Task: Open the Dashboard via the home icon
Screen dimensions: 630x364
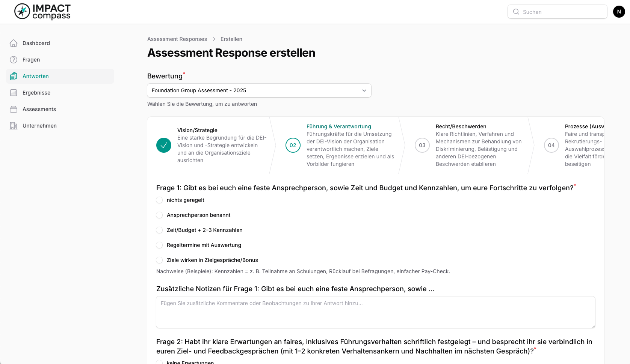Action: click(x=14, y=43)
